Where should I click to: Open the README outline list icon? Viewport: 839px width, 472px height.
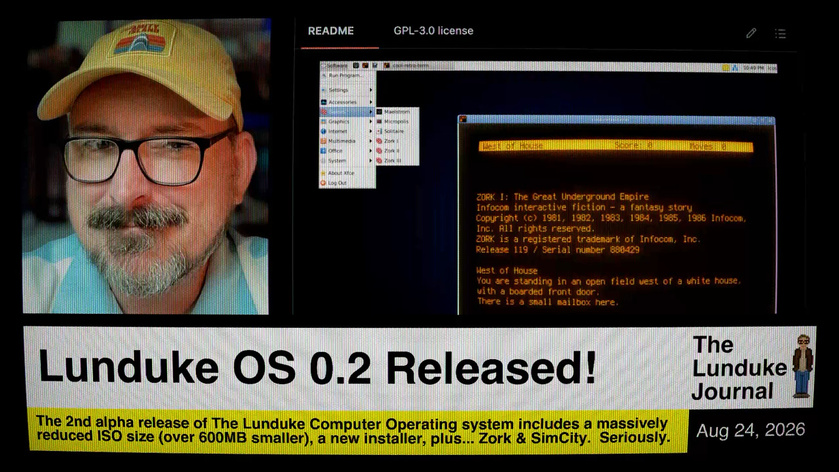click(780, 34)
